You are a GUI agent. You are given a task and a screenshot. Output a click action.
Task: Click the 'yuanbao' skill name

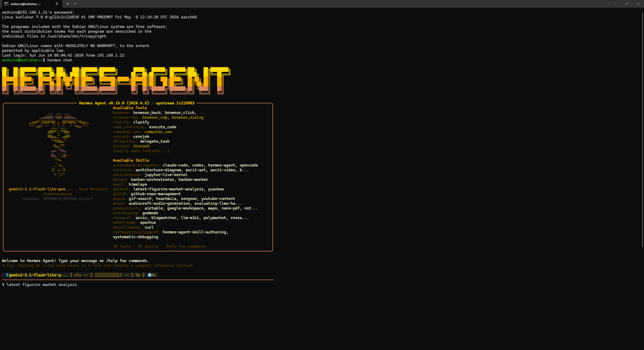coord(216,189)
